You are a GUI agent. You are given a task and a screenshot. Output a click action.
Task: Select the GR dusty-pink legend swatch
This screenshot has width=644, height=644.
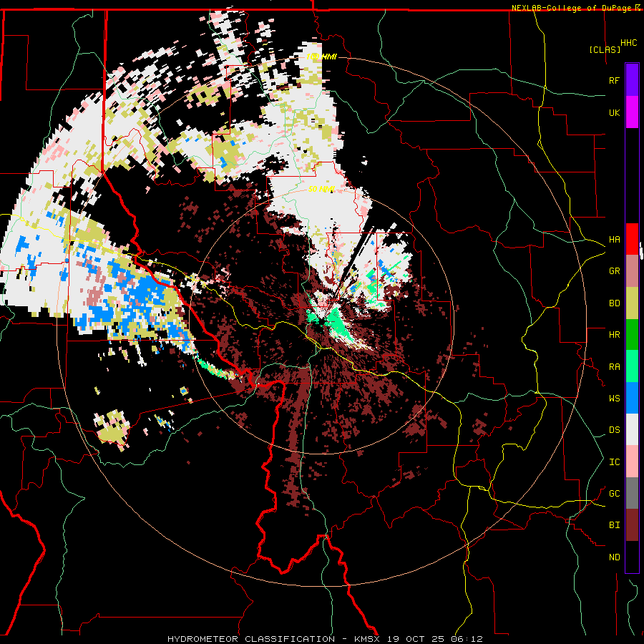pyautogui.click(x=632, y=271)
